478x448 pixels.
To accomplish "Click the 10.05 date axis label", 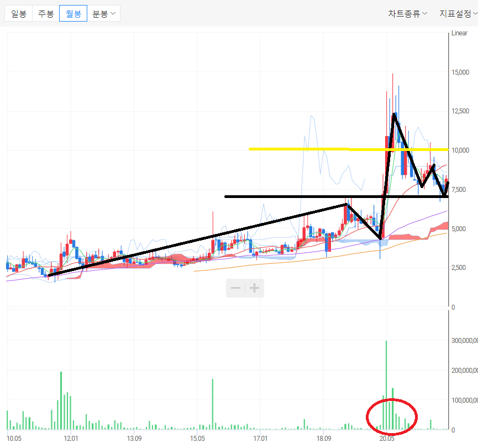I will (14, 438).
